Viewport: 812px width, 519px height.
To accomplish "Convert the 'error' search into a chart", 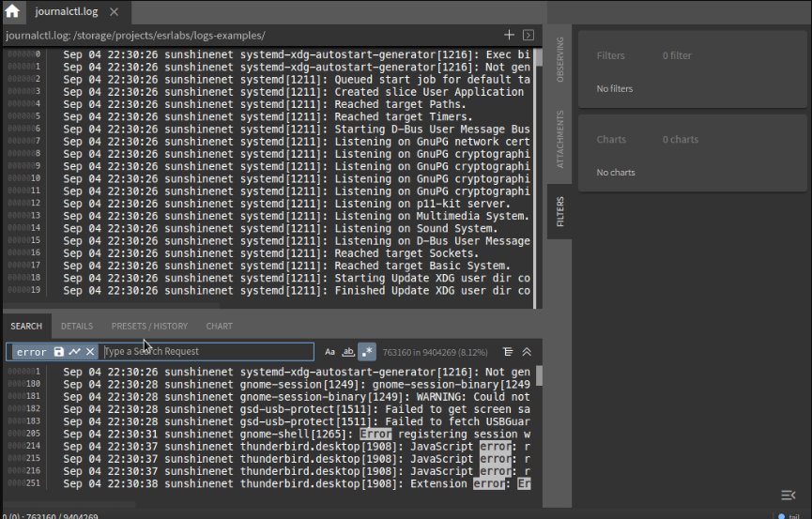I will click(74, 352).
